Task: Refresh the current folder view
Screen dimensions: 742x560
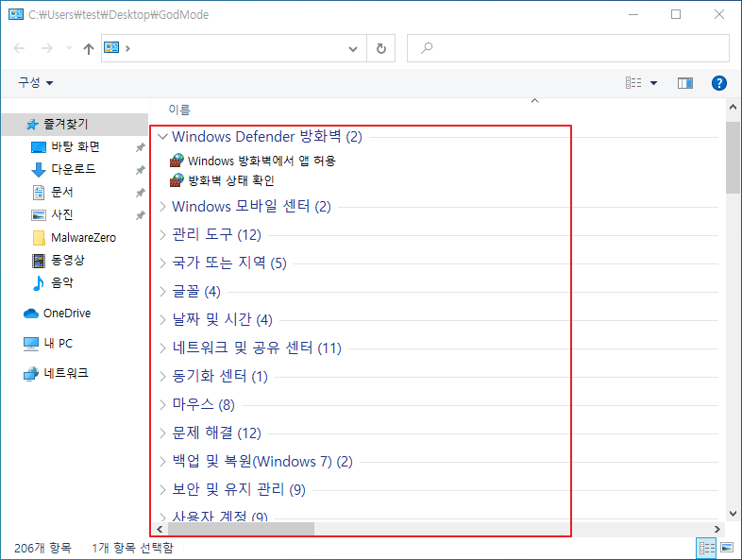Action: (x=381, y=48)
